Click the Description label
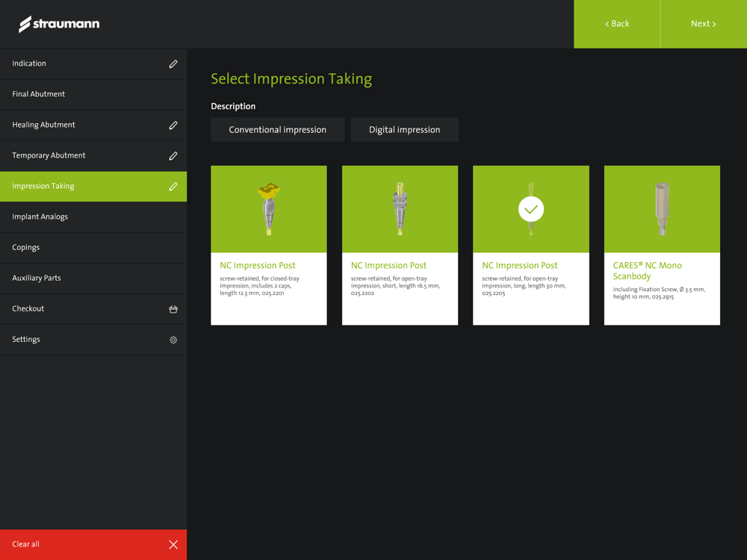The image size is (747, 560). tap(233, 106)
